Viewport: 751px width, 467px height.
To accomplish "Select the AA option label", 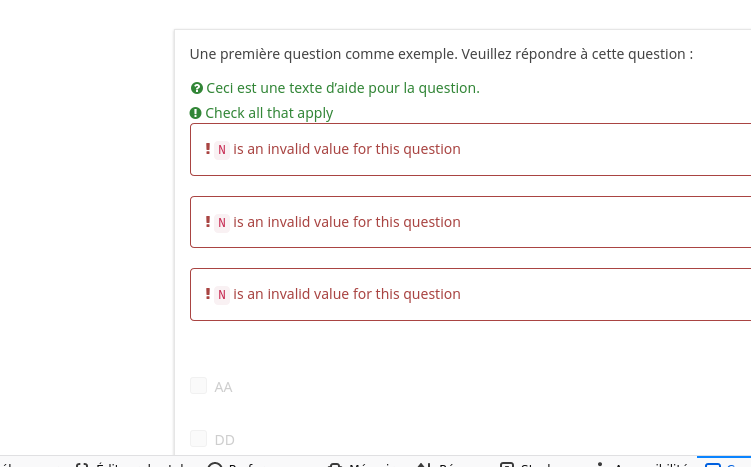I will coord(223,387).
